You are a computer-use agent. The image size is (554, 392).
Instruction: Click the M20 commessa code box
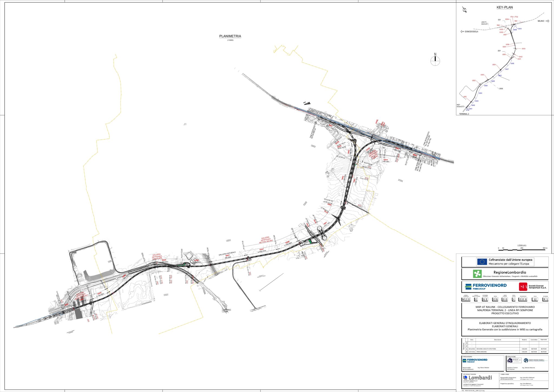coord(466,299)
